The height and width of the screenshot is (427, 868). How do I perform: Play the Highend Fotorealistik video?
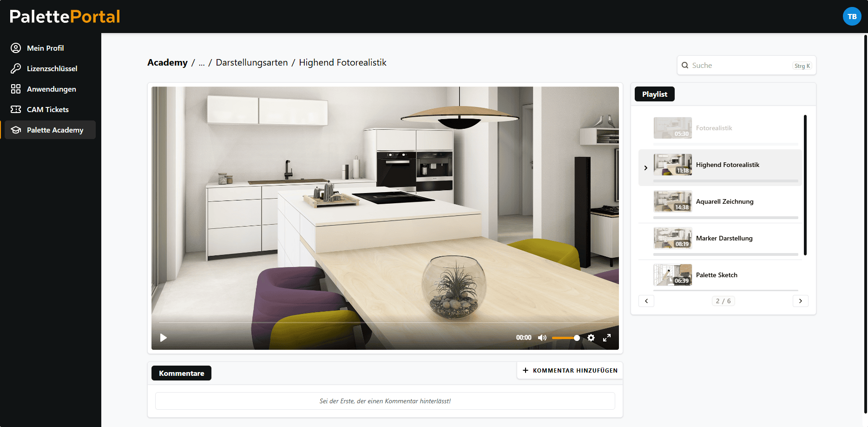pyautogui.click(x=163, y=338)
